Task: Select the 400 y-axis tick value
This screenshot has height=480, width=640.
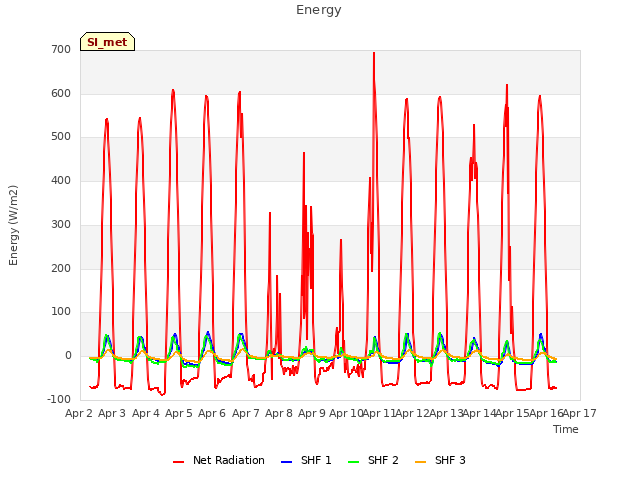Action: coord(61,180)
